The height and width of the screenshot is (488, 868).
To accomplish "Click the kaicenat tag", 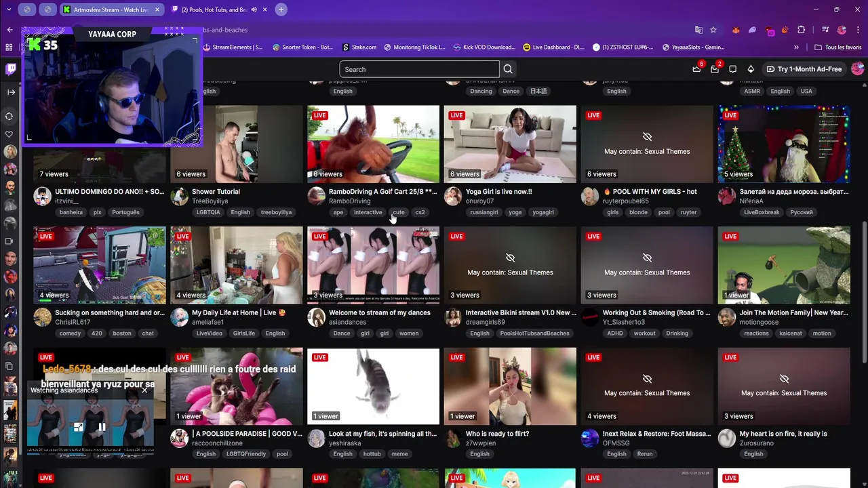I will [x=791, y=333].
